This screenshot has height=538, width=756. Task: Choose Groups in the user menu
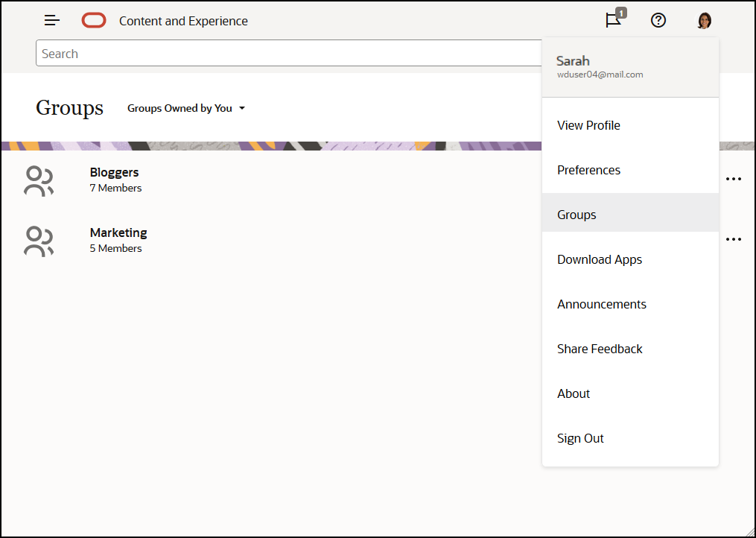(x=576, y=215)
